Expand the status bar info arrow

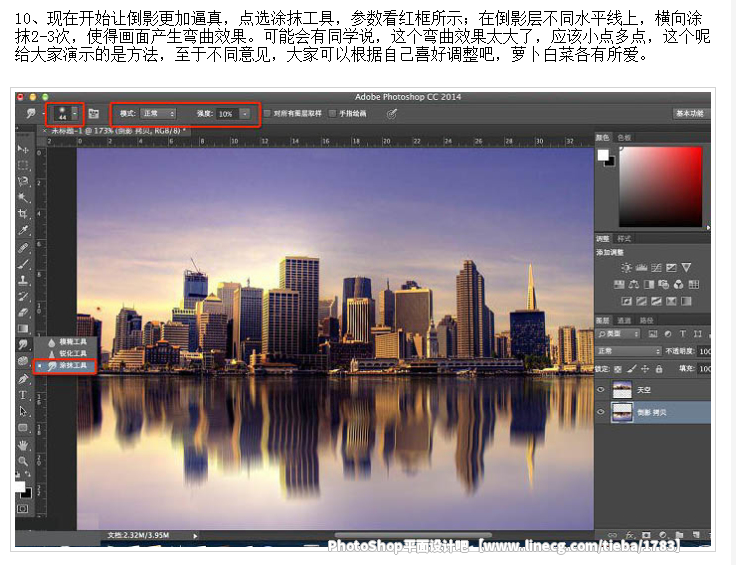pos(195,535)
